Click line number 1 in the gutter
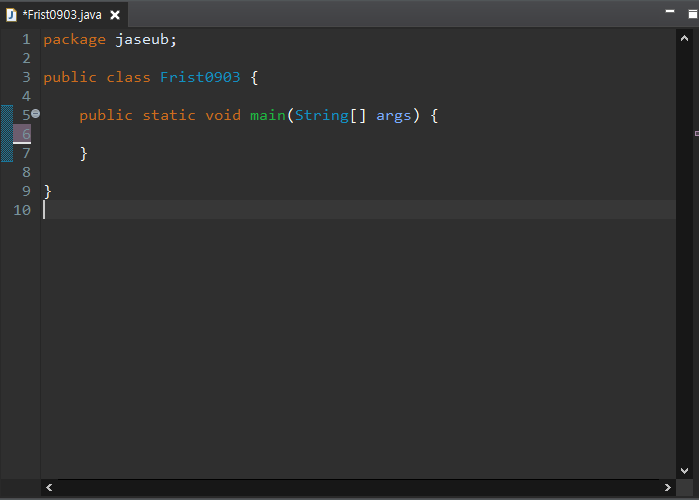This screenshot has width=699, height=500. point(26,39)
